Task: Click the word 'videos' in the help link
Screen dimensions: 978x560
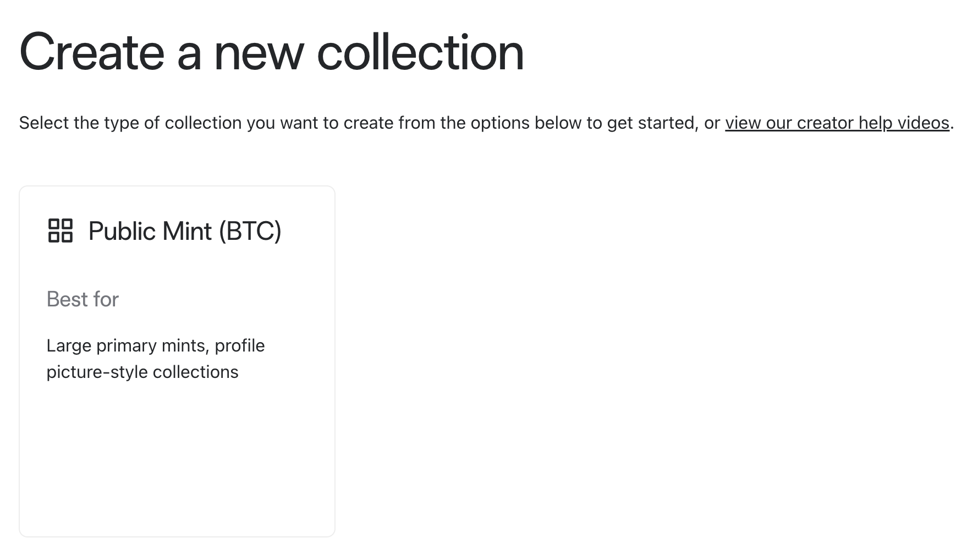Action: 924,123
